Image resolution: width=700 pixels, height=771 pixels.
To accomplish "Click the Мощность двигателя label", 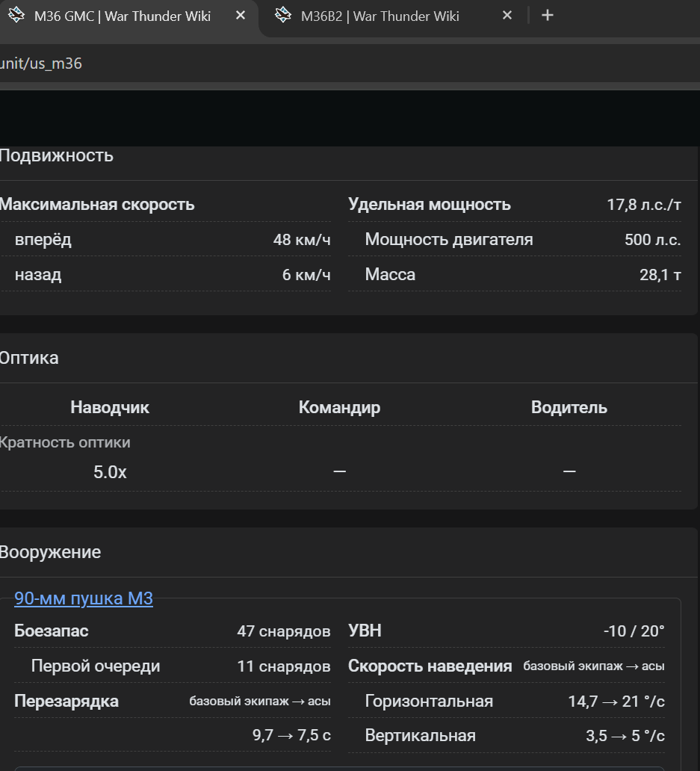I will 449,240.
